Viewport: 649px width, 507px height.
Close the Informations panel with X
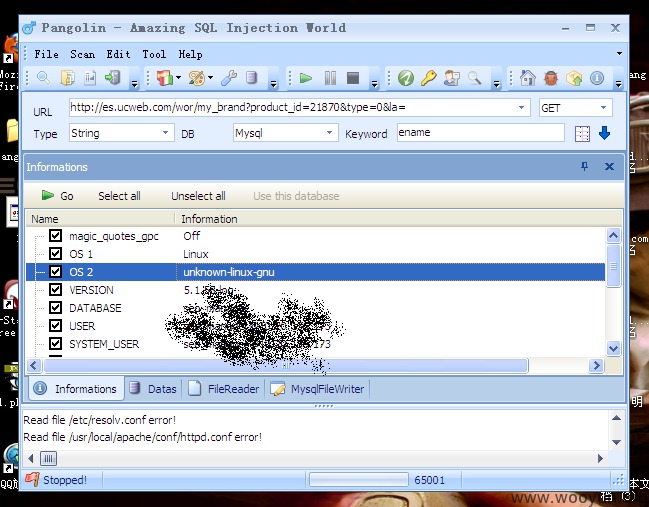pyautogui.click(x=609, y=166)
